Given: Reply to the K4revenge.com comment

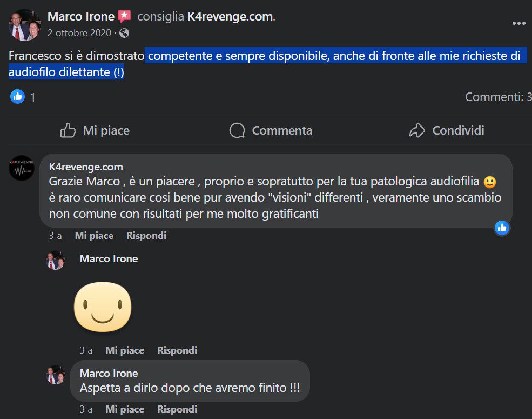Looking at the screenshot, I should (146, 236).
